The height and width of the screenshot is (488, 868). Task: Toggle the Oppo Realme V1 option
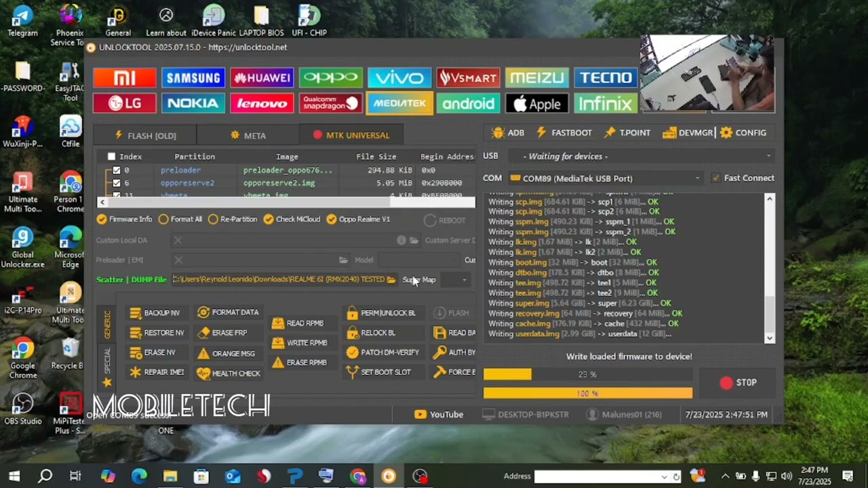point(358,219)
